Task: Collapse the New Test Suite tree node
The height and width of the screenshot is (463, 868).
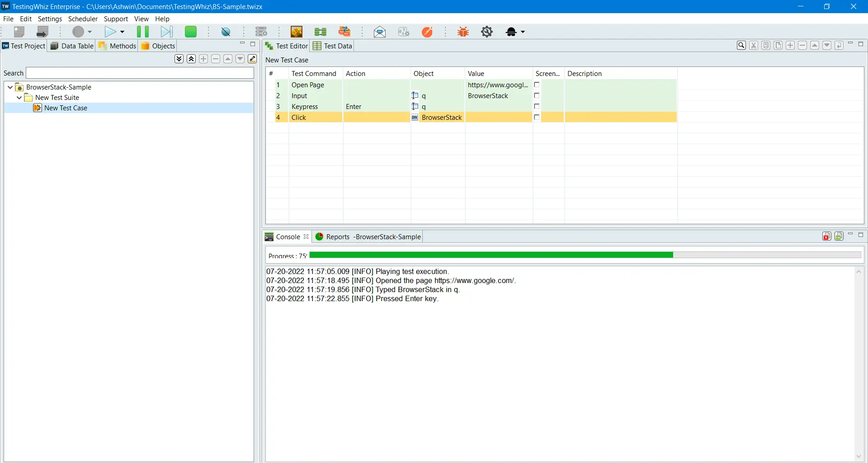Action: point(19,98)
